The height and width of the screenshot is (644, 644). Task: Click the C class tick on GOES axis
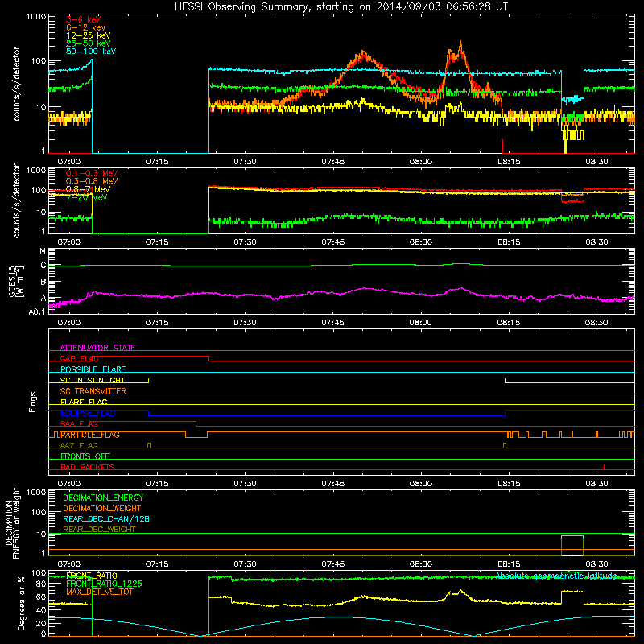[x=43, y=266]
